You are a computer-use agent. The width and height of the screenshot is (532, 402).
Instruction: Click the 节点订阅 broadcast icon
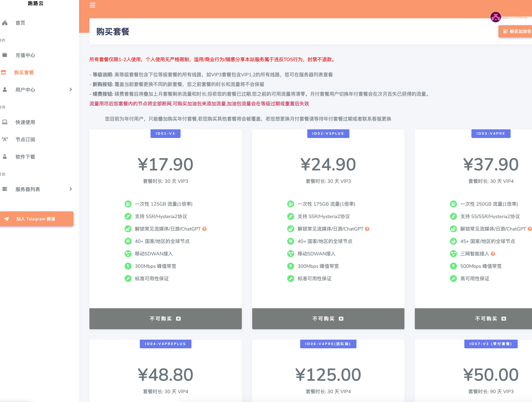tap(5, 139)
